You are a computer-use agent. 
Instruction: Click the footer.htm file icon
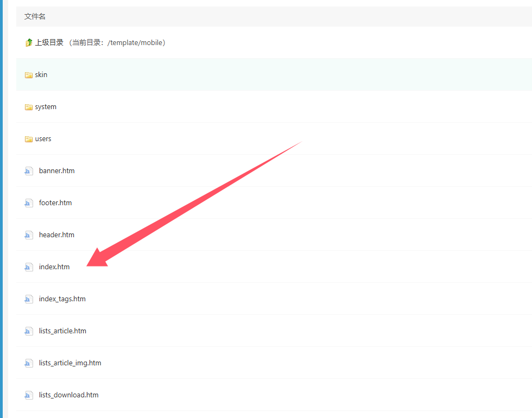pyautogui.click(x=29, y=203)
